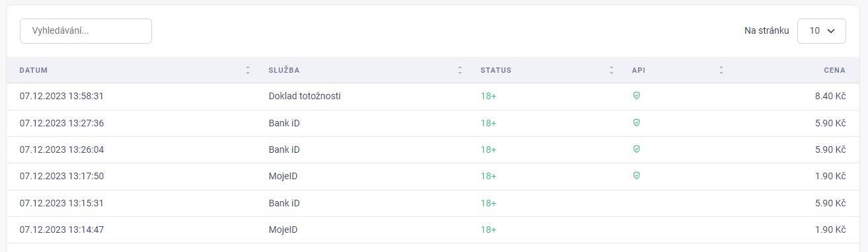Sort table by the Služba column arrows
This screenshot has height=252, width=868.
460,70
